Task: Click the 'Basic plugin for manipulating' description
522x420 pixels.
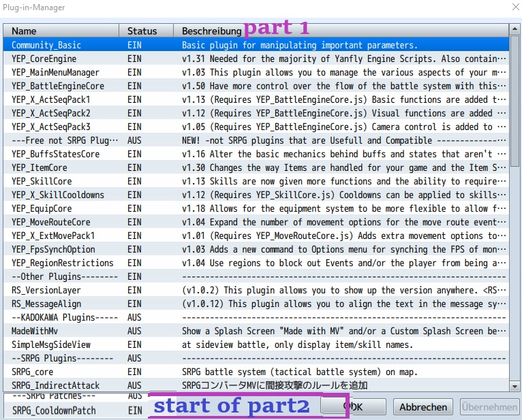Action: [300, 45]
